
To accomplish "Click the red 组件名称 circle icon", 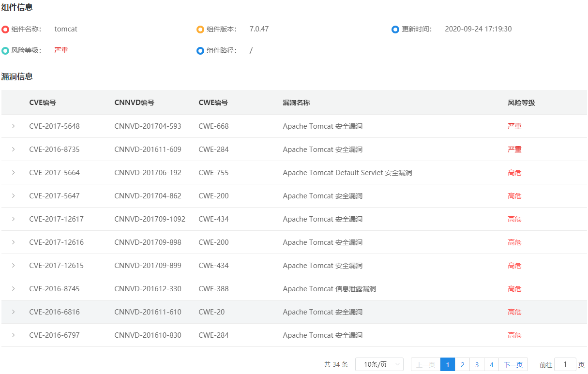I will pos(5,30).
